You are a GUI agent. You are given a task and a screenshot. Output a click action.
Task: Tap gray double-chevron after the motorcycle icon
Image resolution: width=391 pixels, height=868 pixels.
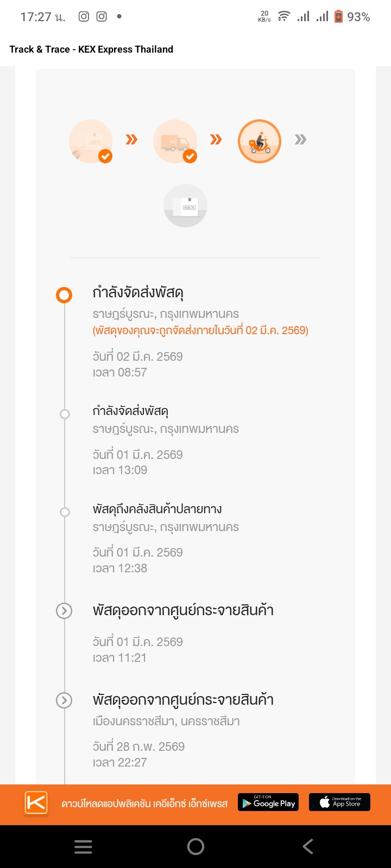[300, 140]
